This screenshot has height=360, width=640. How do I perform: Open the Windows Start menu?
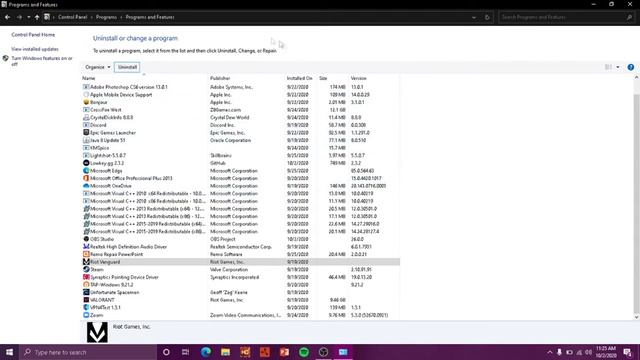point(9,352)
